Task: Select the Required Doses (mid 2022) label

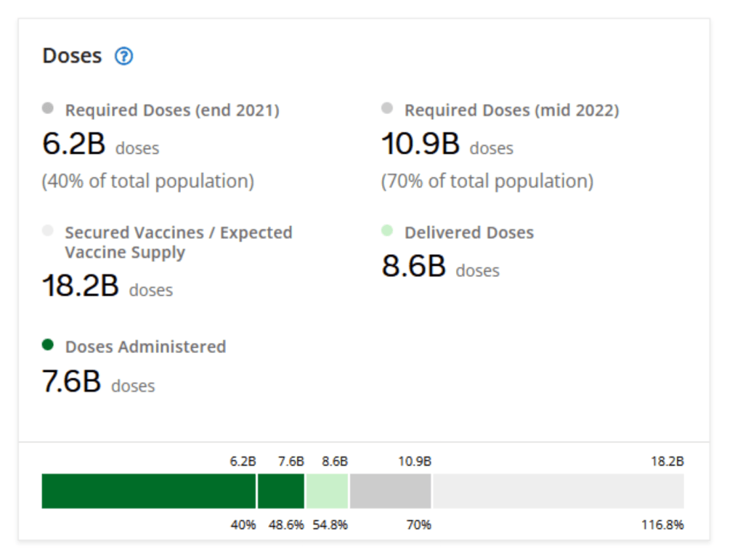Action: tap(511, 110)
